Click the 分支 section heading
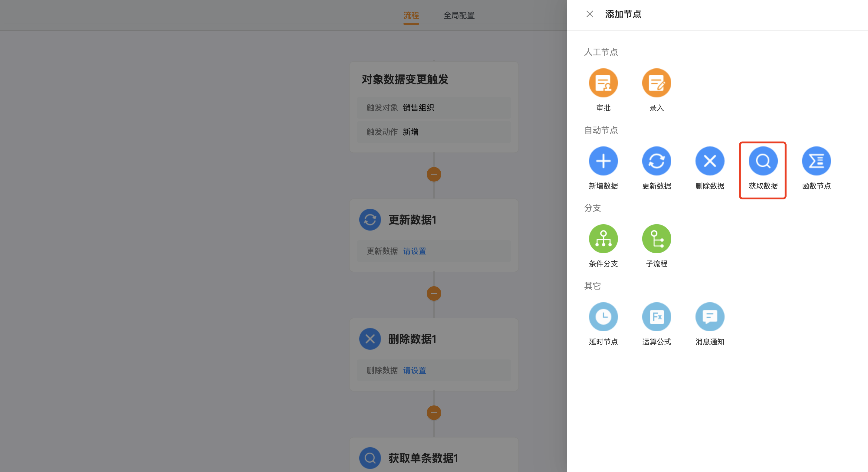 point(592,208)
